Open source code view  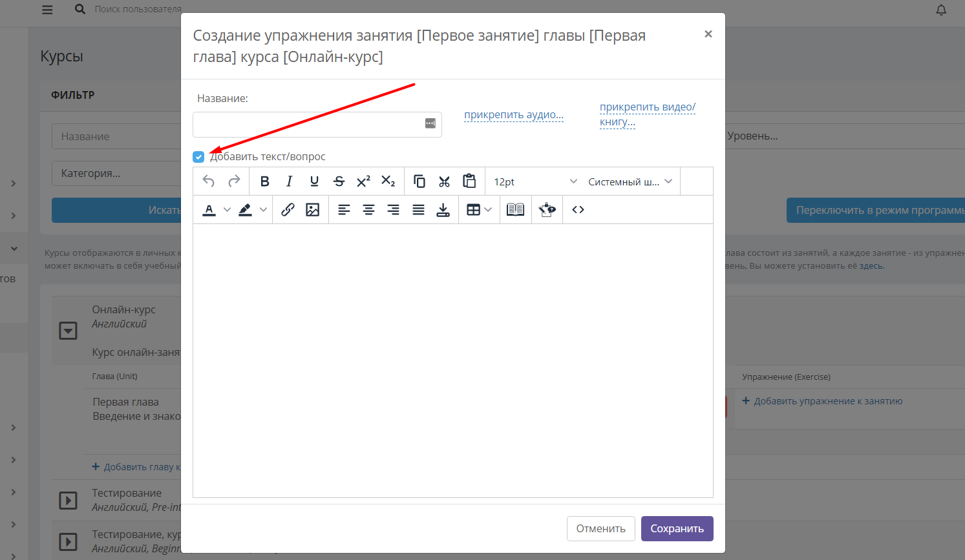[578, 210]
